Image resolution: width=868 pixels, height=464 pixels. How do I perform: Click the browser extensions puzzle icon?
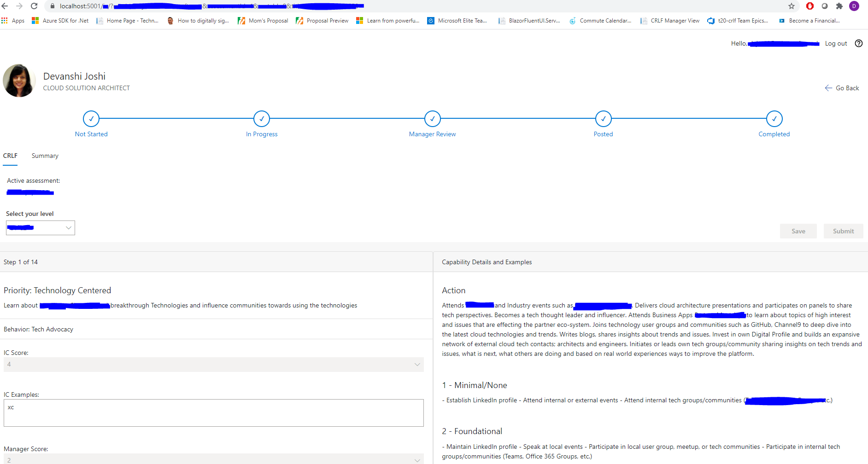click(x=839, y=6)
